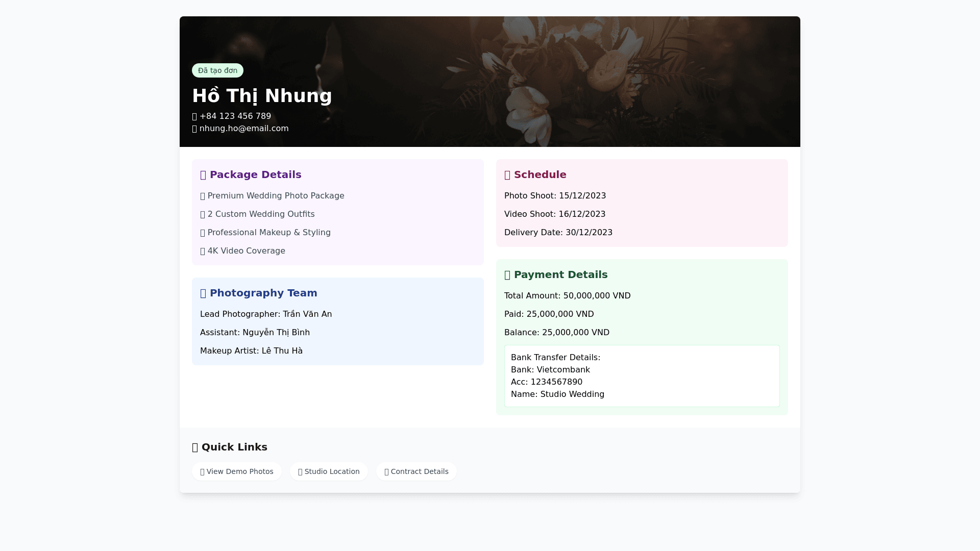Click the document icon on Contract Details
This screenshot has width=980, height=551.
pos(387,471)
